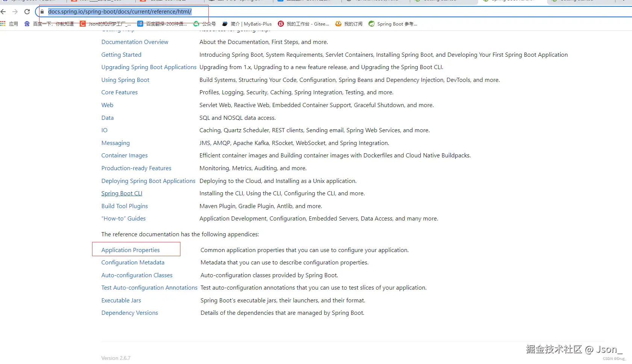Open the Application Properties appendix
Screen dimensions: 632x364
point(130,250)
